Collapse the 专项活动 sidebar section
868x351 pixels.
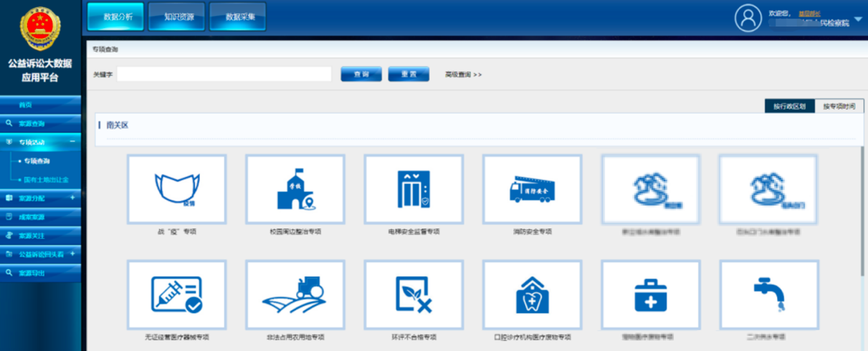[x=72, y=142]
